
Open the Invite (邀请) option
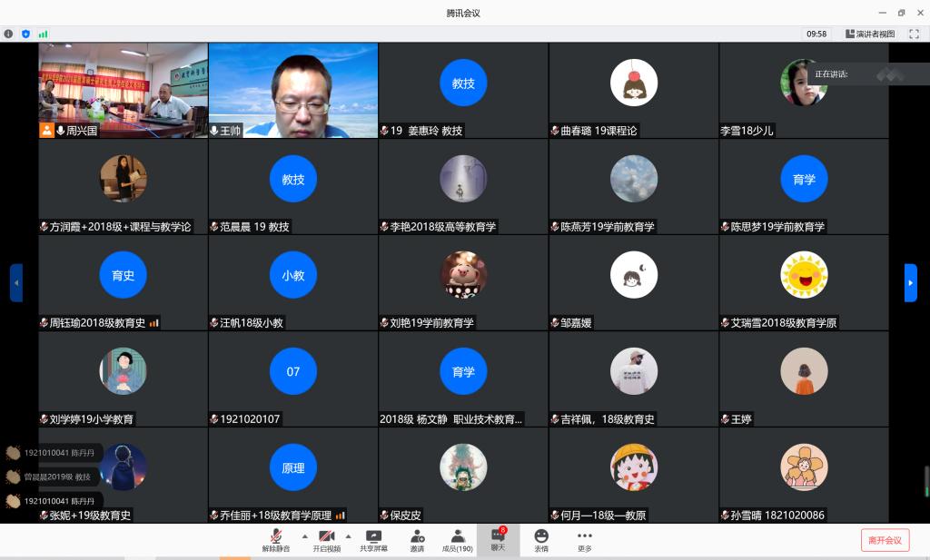pyautogui.click(x=417, y=539)
